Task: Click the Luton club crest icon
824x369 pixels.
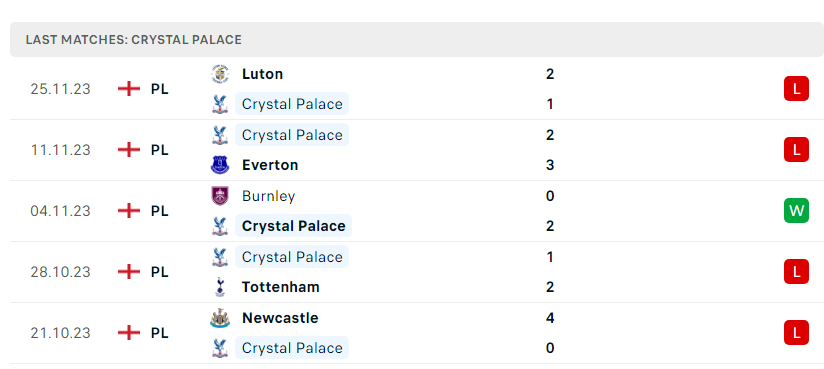Action: [x=220, y=74]
